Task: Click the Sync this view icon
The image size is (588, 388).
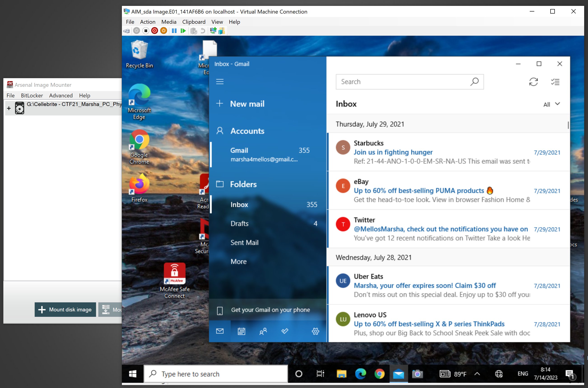Action: click(x=533, y=82)
